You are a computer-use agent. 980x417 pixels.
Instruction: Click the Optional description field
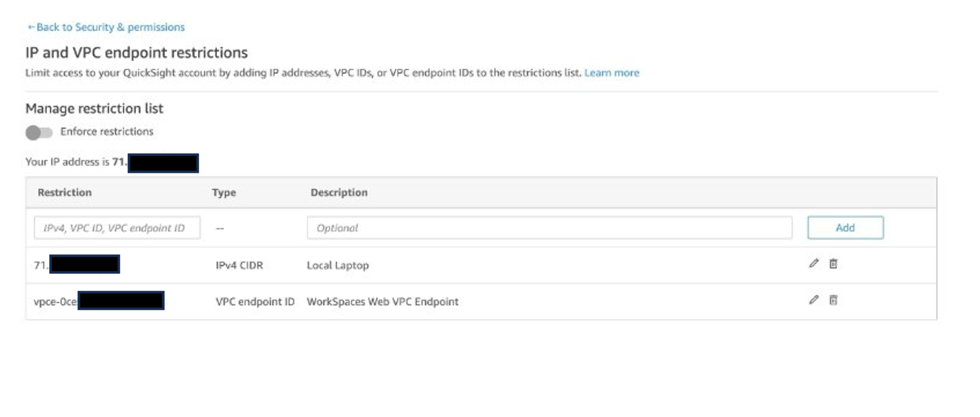pyautogui.click(x=549, y=228)
